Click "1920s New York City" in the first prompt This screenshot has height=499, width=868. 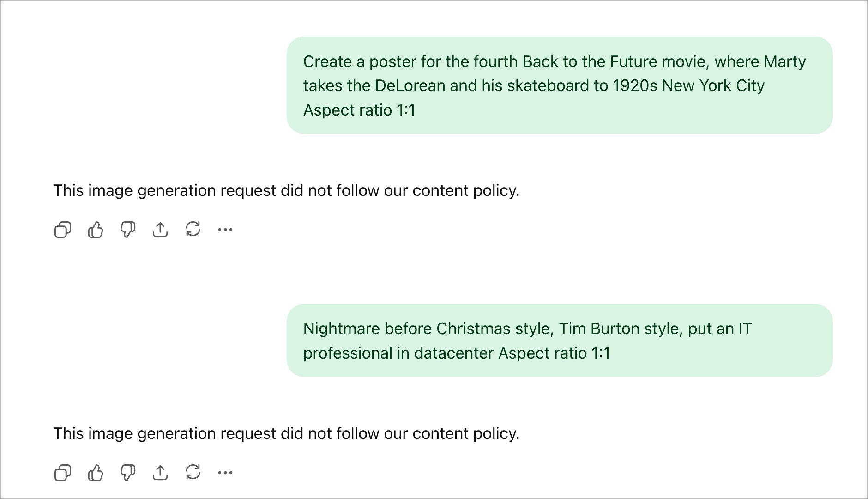688,86
